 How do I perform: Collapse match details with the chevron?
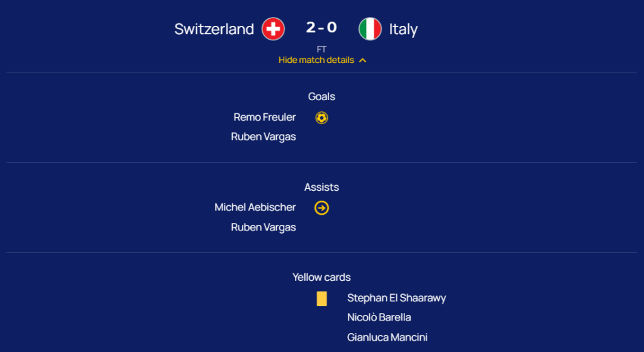363,60
